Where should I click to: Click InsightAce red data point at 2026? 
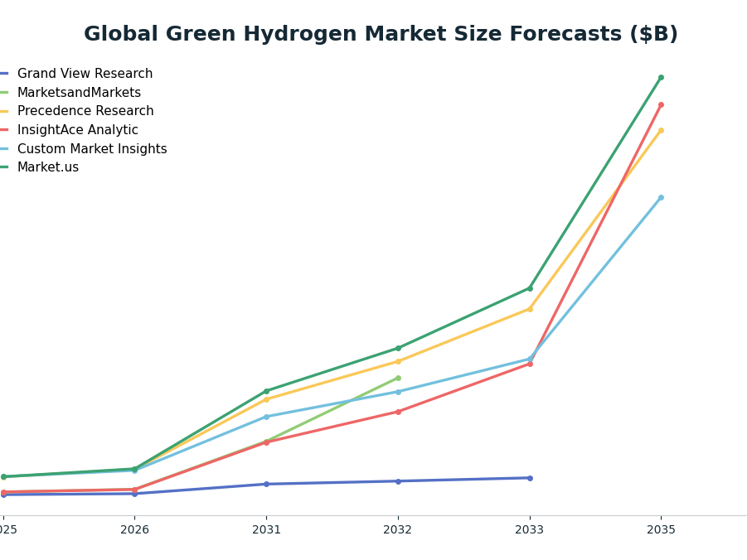pos(134,490)
